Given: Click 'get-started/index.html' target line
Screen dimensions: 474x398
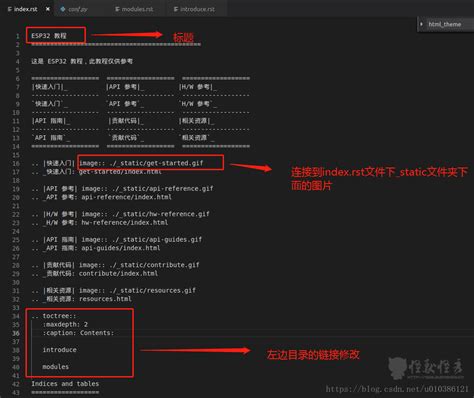Looking at the screenshot, I should point(120,172).
